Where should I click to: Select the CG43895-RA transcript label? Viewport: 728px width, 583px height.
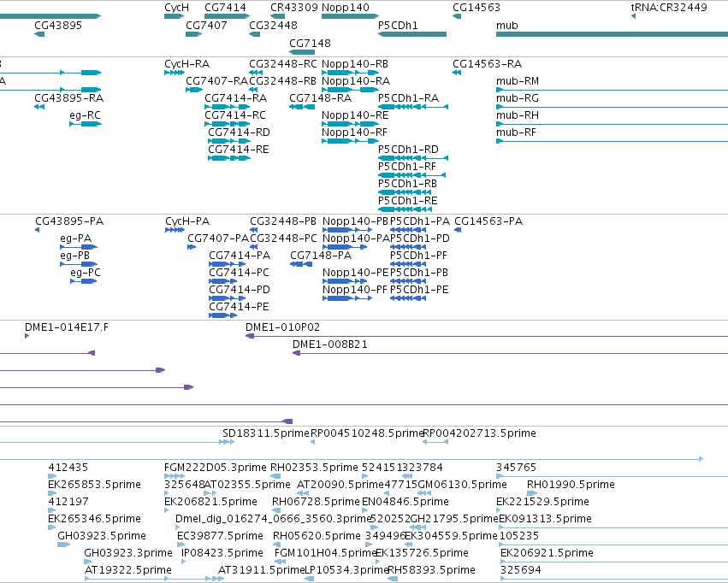[68, 98]
